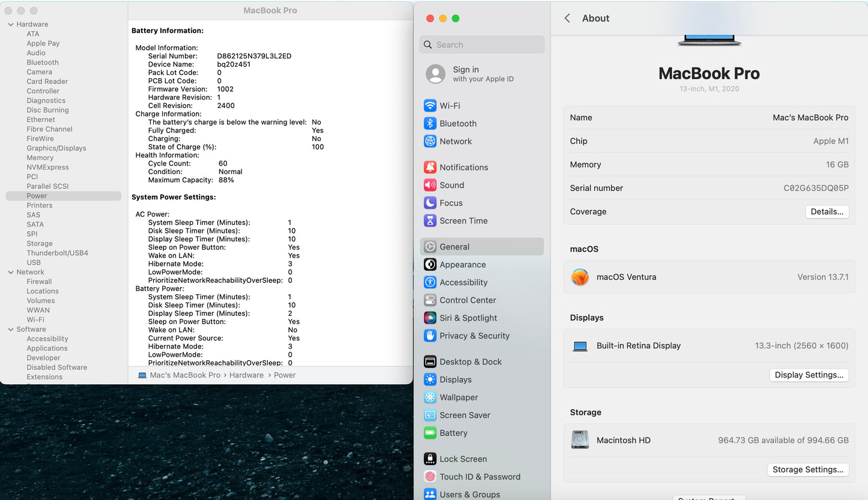Collapse the Software section in sidebar

pos(11,330)
